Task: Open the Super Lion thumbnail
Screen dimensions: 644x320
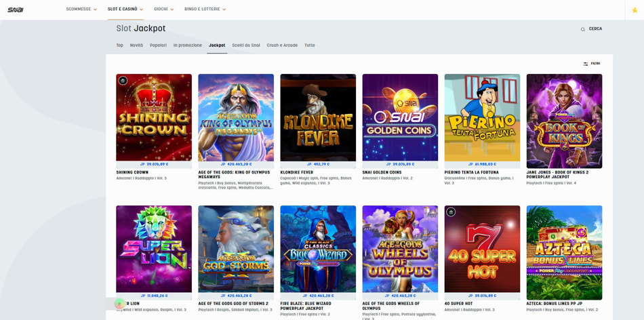Action: click(154, 249)
